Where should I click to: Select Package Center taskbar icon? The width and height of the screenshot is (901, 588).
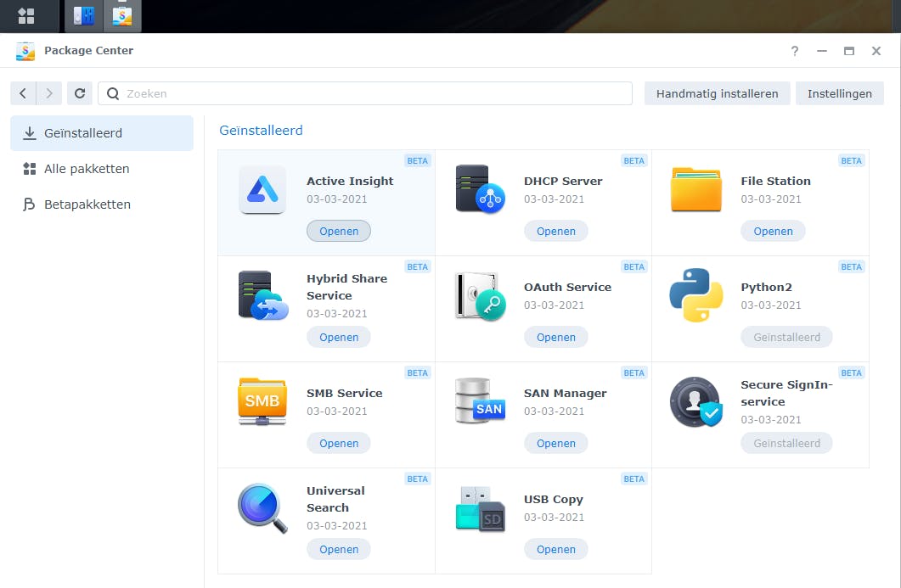[x=121, y=15]
